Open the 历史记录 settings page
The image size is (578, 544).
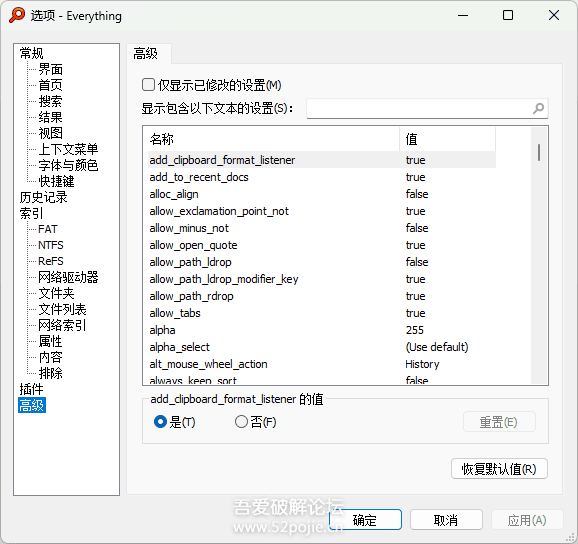click(43, 197)
